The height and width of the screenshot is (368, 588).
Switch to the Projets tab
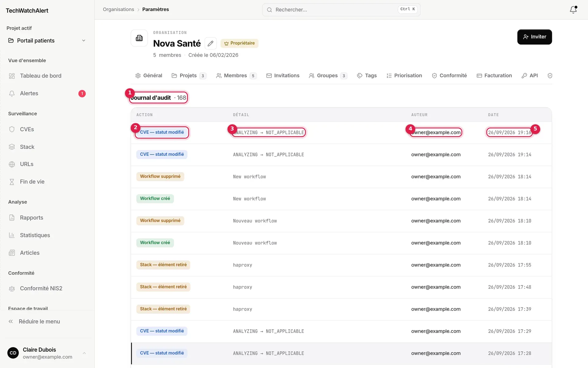coord(189,76)
